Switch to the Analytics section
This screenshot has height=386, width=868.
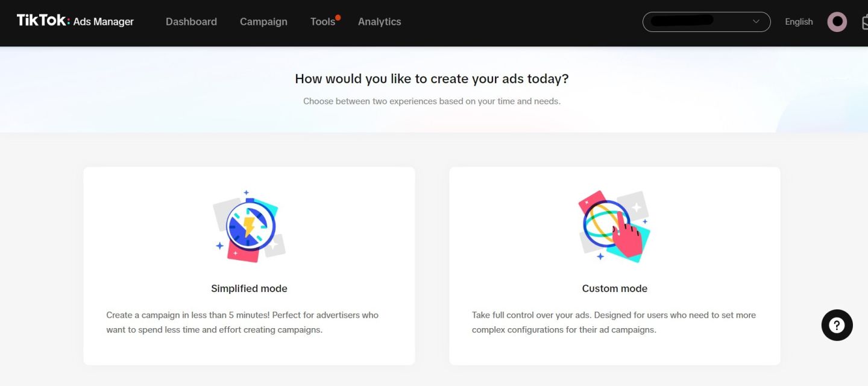pos(379,22)
